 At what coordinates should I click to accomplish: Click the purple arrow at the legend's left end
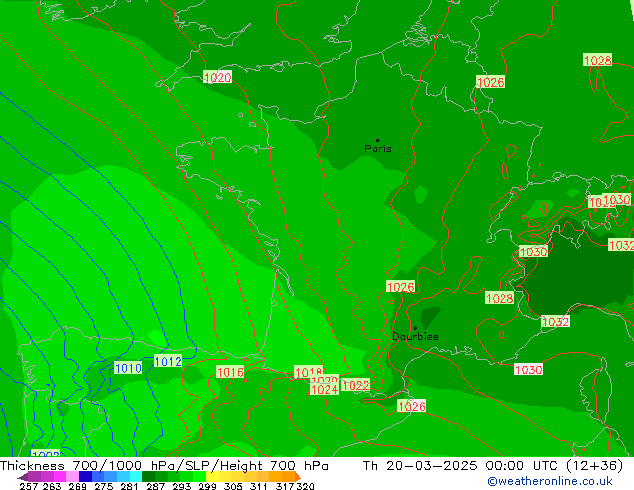[x=23, y=477]
